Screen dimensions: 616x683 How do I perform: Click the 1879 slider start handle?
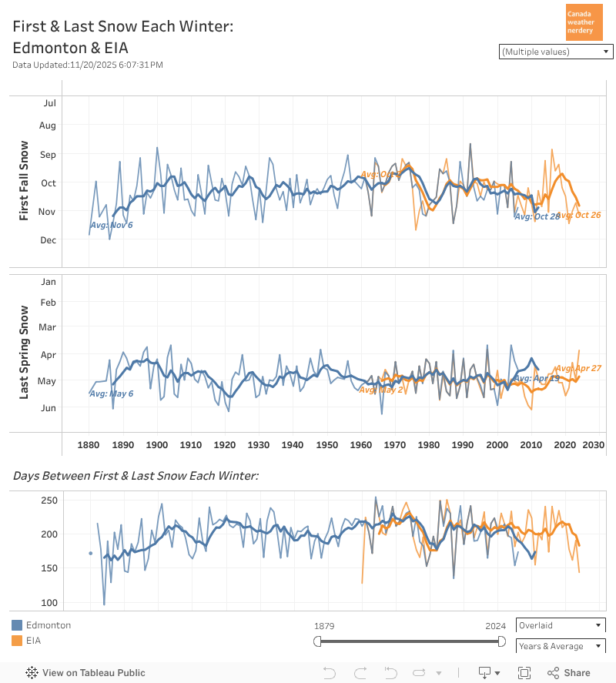click(x=317, y=641)
